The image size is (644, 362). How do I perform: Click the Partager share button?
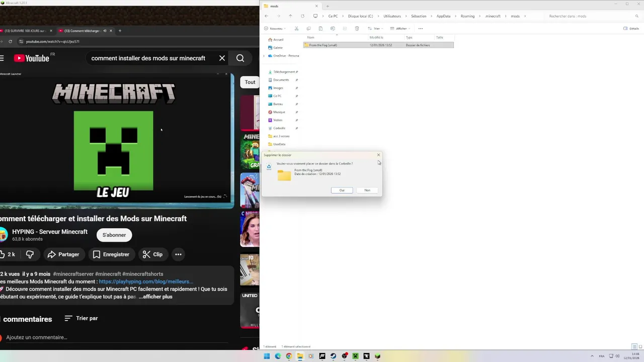coord(63,254)
